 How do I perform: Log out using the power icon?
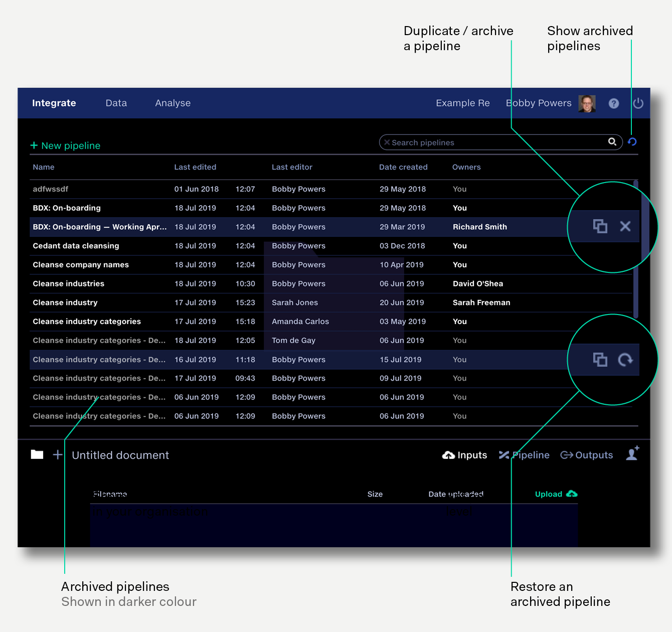(x=638, y=103)
